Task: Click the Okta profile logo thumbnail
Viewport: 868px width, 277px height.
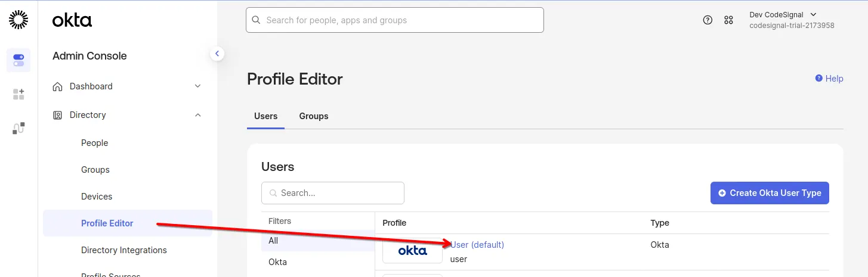Action: click(412, 251)
